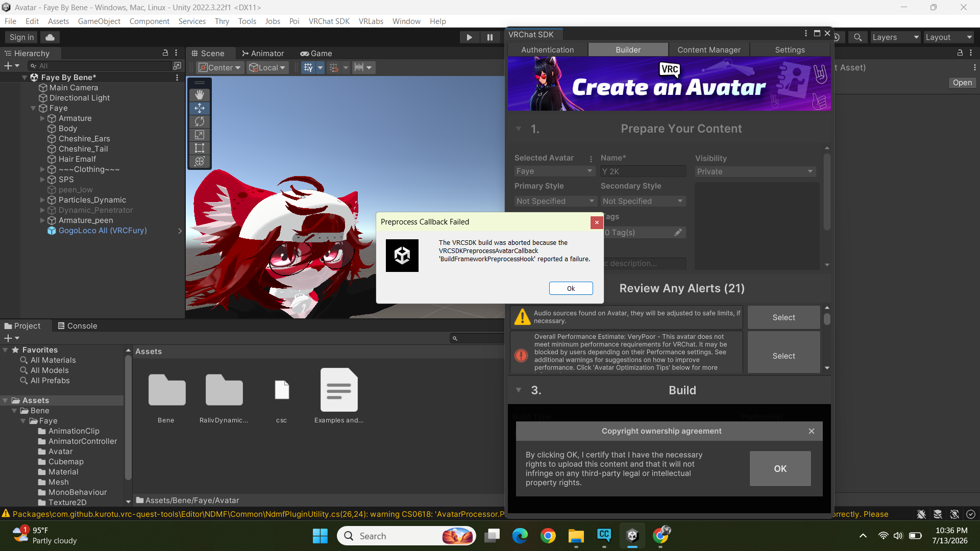Close the Preprocess Callback Failed dialog
Screen dimensions: 980x551
(597, 222)
